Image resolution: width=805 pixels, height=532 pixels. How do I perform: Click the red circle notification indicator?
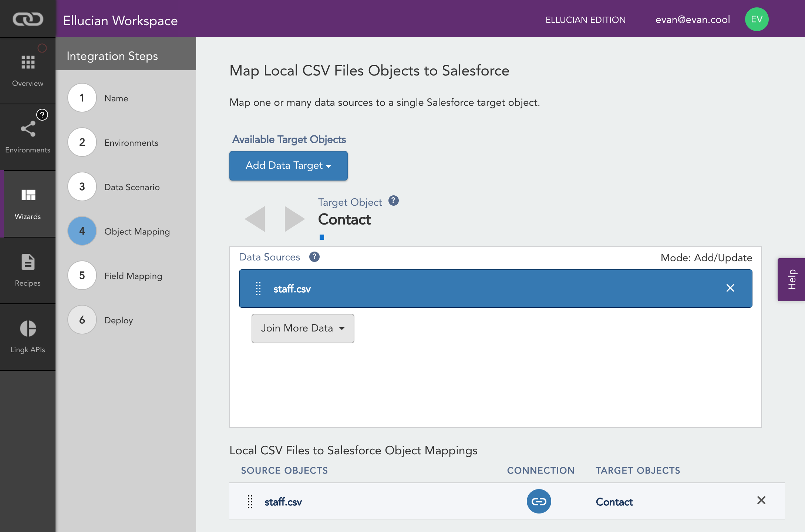tap(42, 48)
